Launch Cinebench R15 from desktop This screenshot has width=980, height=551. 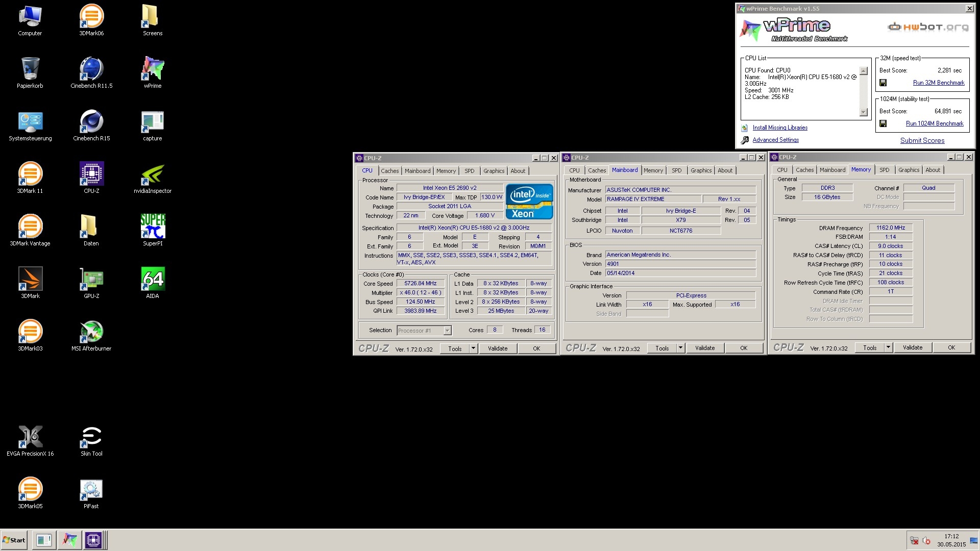(x=91, y=122)
